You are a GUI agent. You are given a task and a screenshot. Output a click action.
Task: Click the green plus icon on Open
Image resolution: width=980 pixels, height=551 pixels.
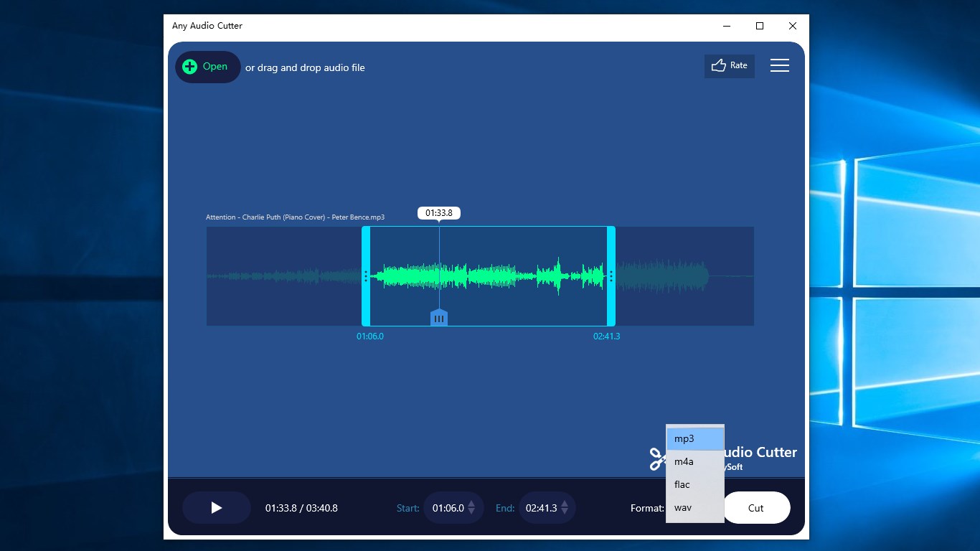tap(189, 66)
